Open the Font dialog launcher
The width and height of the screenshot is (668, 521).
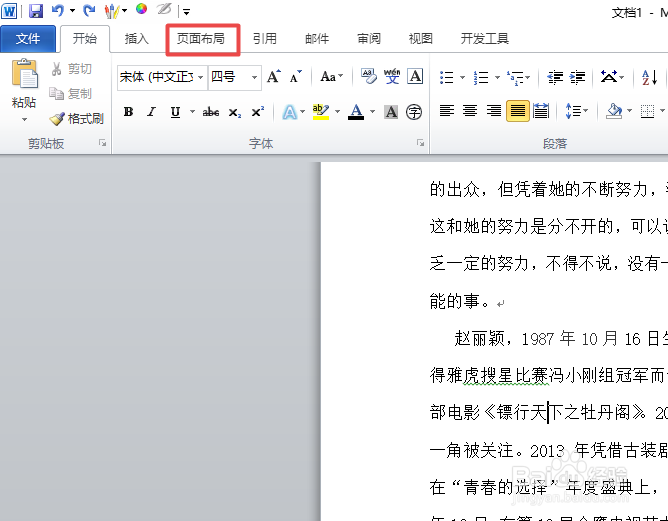(x=420, y=143)
